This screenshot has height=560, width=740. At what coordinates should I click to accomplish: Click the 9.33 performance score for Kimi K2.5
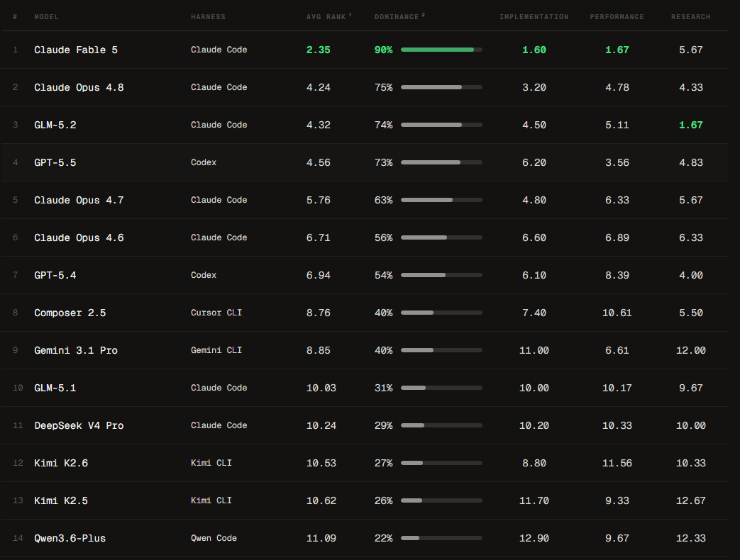(x=617, y=500)
